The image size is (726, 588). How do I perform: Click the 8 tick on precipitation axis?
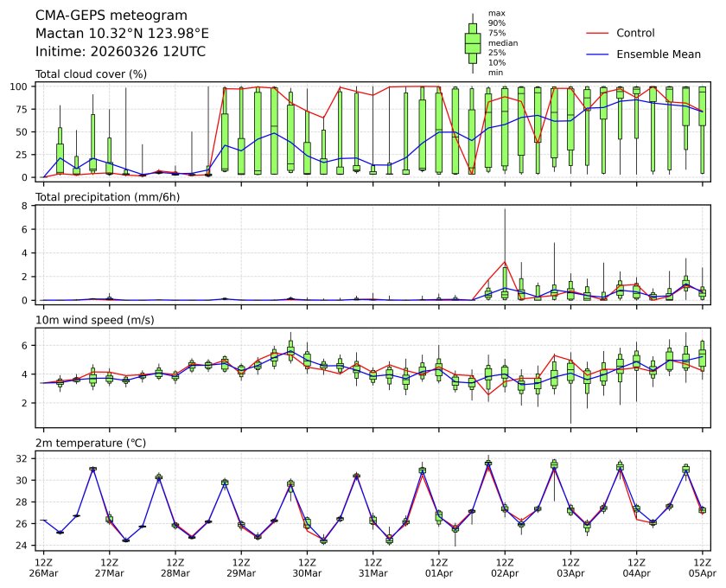click(28, 230)
